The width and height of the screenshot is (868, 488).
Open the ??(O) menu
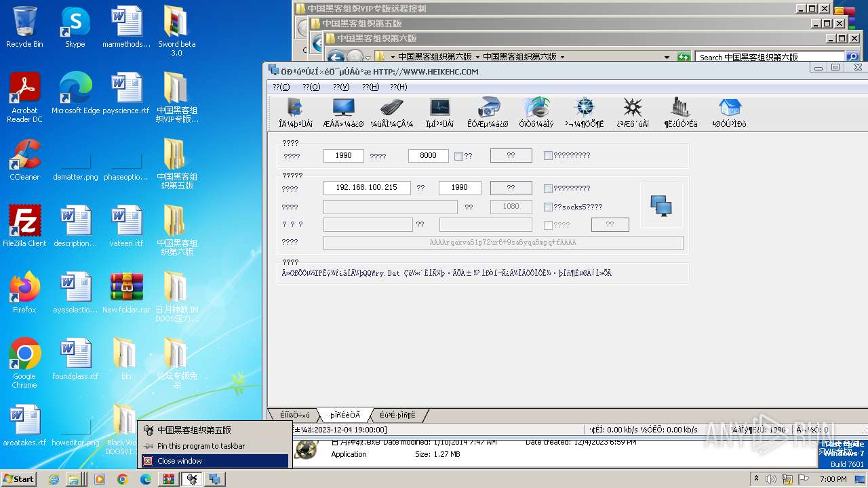(311, 87)
